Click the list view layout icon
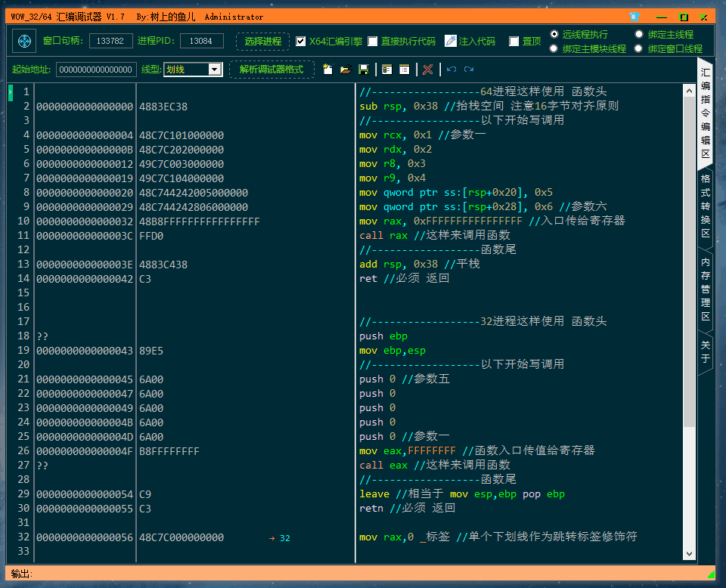Screen dimensions: 726x588 tap(405, 70)
